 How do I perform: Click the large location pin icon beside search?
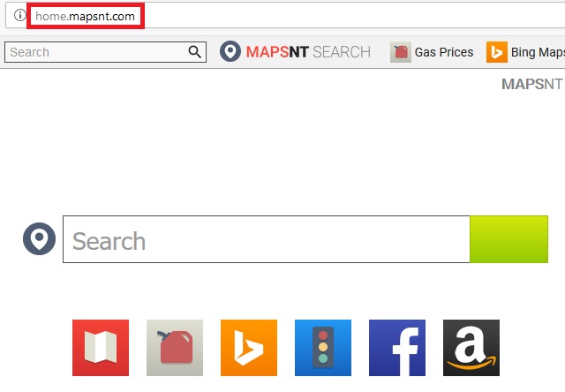pyautogui.click(x=39, y=239)
